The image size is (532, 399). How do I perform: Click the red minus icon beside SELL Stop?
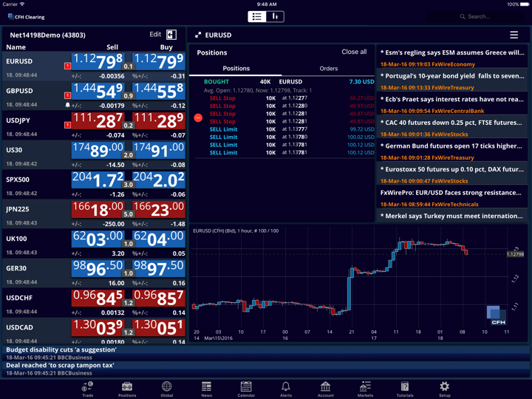(198, 117)
